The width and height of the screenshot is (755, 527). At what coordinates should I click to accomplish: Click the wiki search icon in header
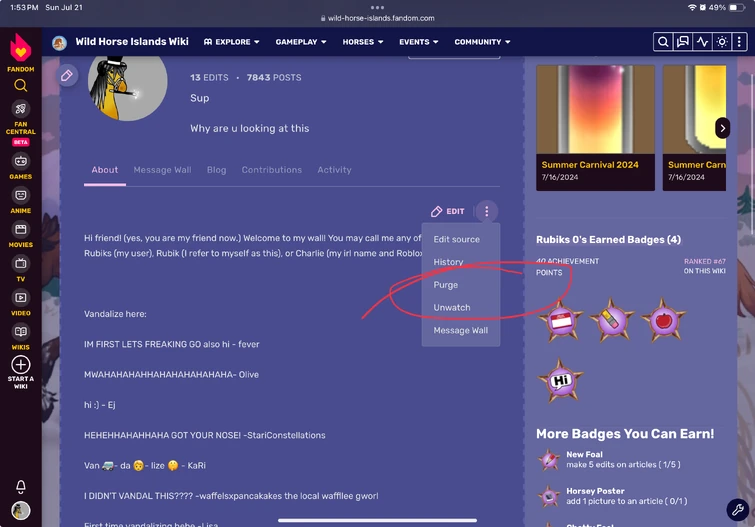(663, 42)
